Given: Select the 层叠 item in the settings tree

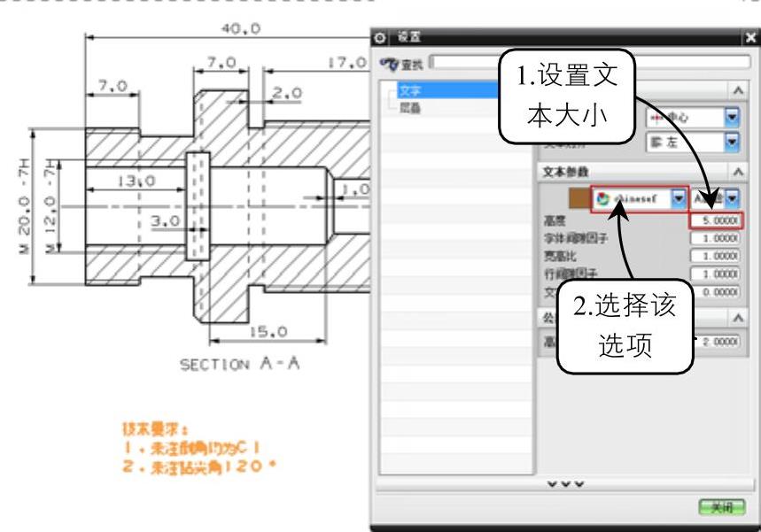Looking at the screenshot, I should tap(409, 108).
